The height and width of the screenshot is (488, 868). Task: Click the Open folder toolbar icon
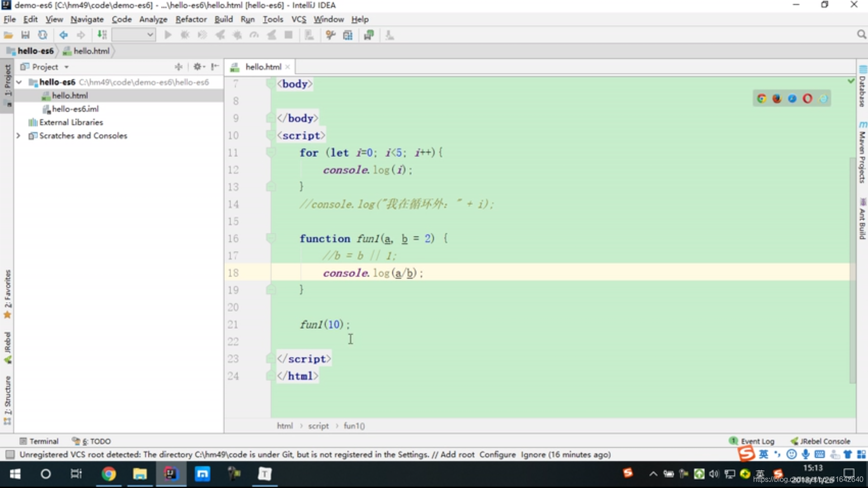tap(8, 35)
